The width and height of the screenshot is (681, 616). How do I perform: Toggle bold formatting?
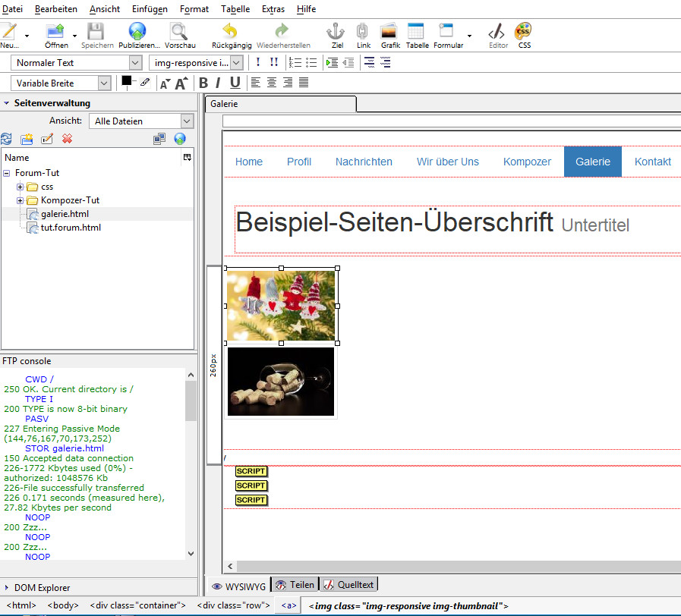pos(203,83)
